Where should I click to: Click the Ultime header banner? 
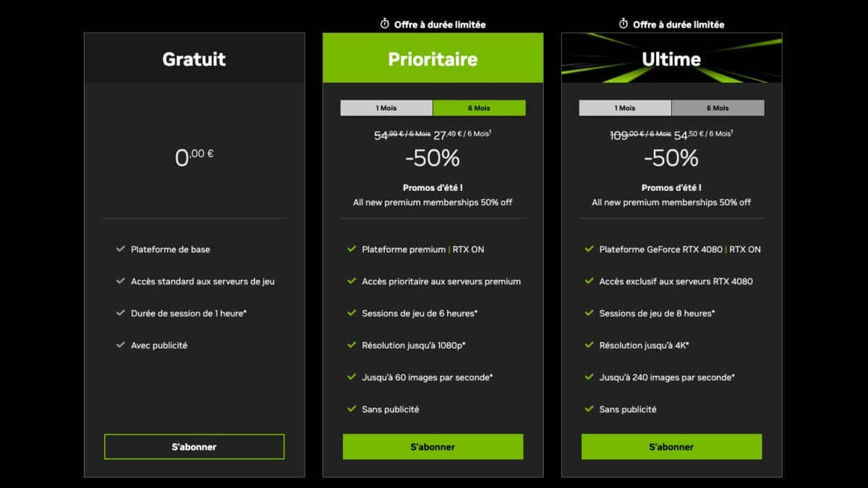[x=671, y=58]
